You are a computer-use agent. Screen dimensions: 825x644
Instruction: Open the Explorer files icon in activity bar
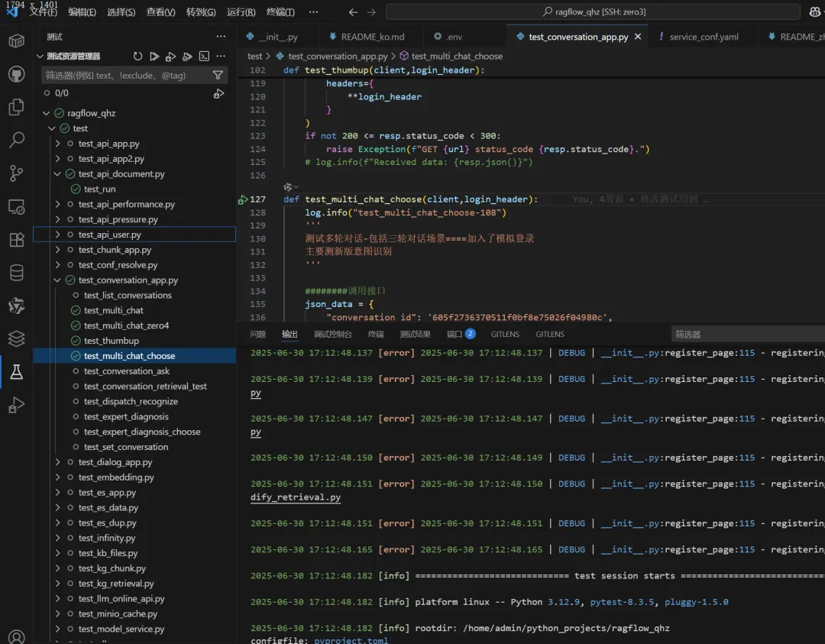pos(16,107)
